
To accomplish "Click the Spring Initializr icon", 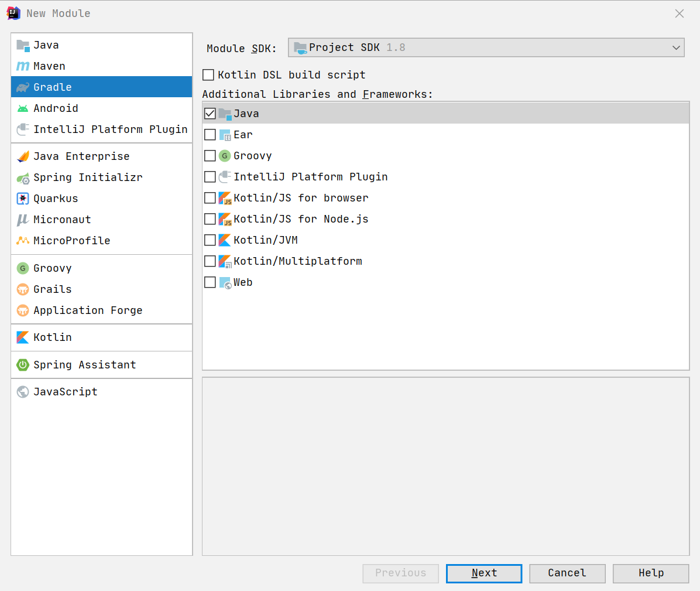I will [x=23, y=177].
